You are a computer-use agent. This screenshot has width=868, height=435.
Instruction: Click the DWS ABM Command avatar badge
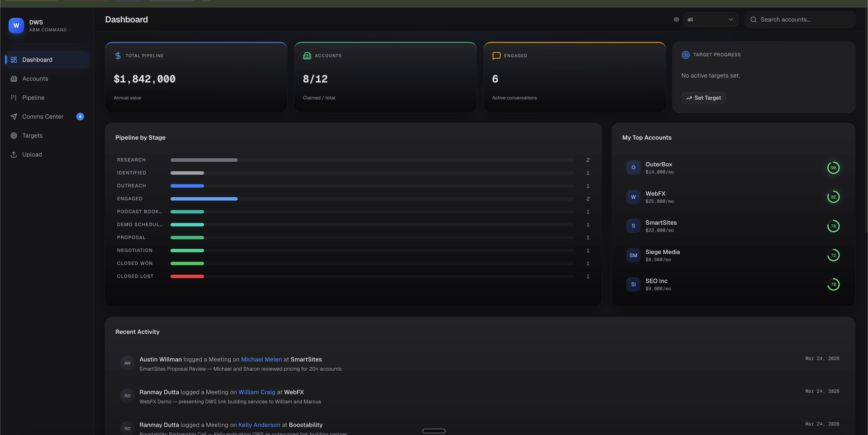click(16, 25)
